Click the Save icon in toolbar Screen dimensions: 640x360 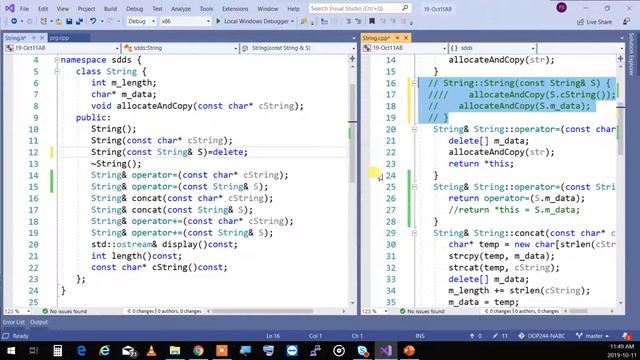[x=69, y=21]
